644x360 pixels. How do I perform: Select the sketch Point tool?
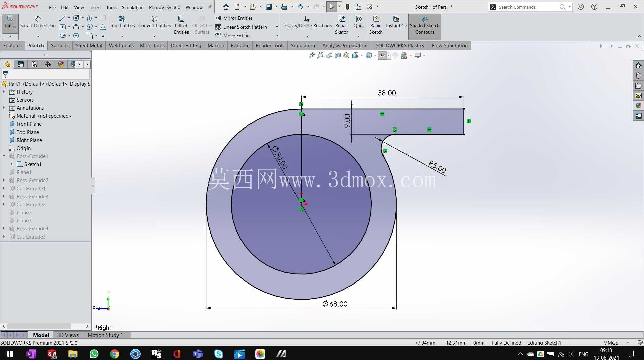click(103, 36)
